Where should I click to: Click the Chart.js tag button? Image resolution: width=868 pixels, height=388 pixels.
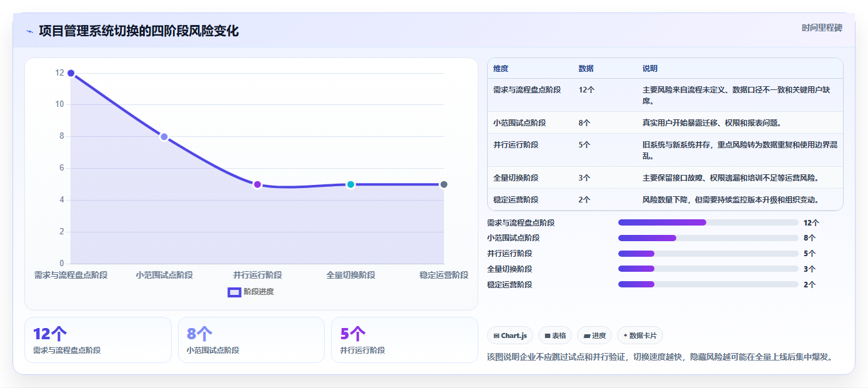tap(510, 336)
